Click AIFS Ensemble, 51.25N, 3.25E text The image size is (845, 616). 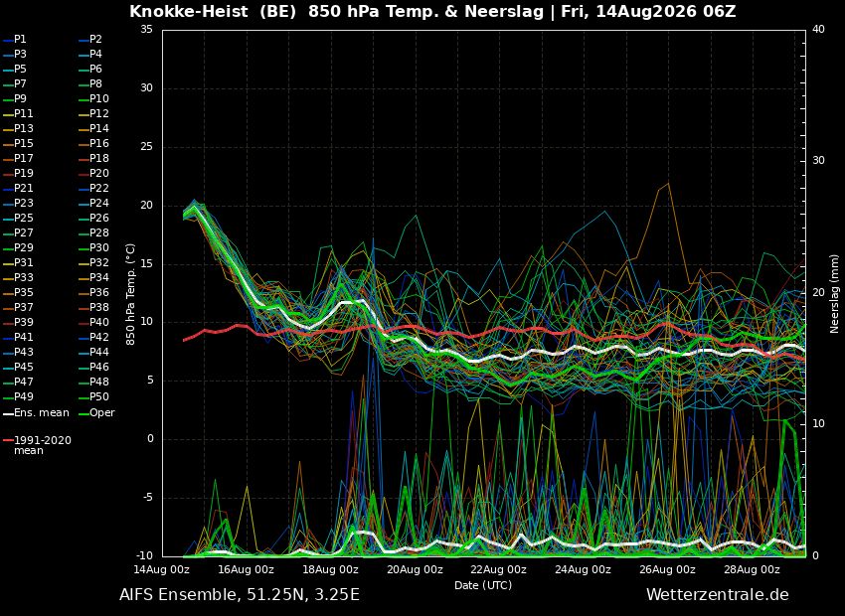(x=240, y=595)
